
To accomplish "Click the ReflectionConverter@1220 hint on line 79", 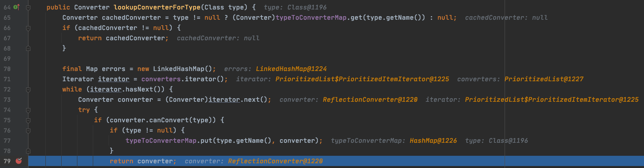I will [x=275, y=161].
